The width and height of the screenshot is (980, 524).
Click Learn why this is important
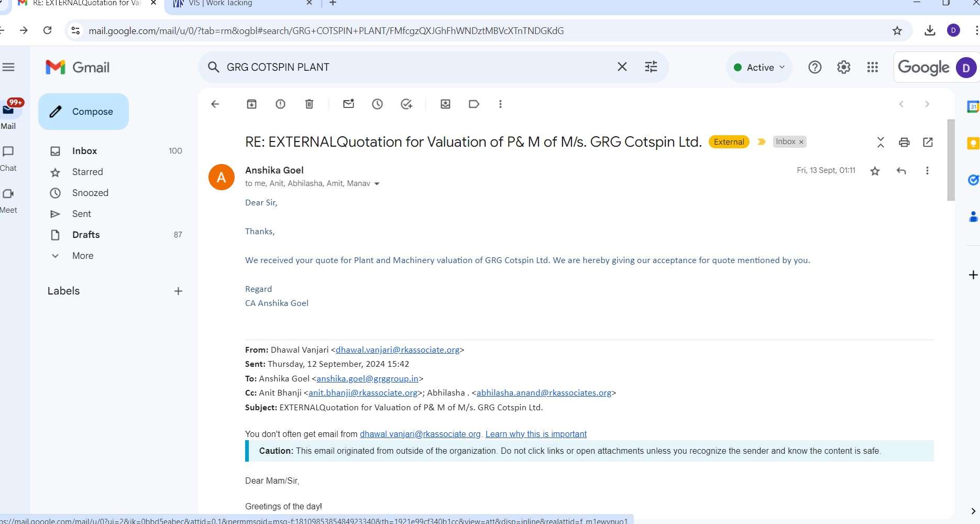pos(536,434)
